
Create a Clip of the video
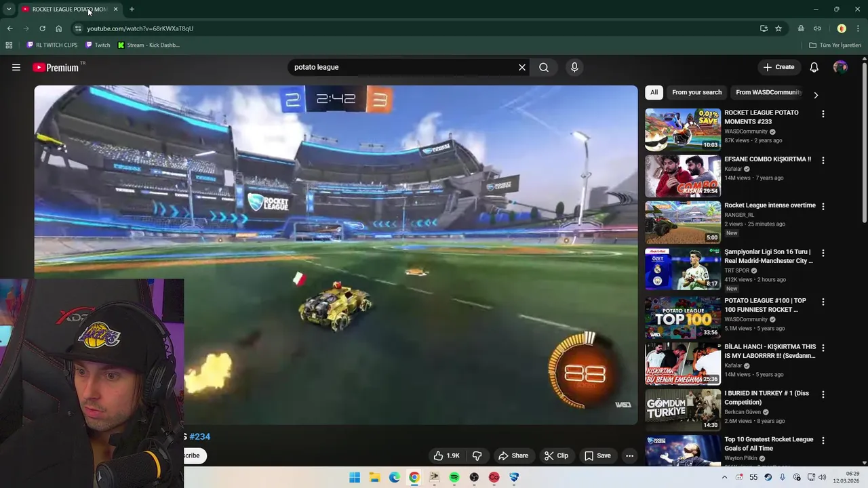[x=556, y=455]
